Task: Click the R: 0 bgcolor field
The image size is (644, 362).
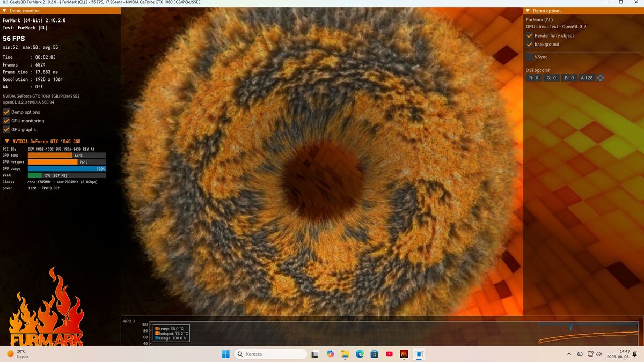Action: point(534,78)
